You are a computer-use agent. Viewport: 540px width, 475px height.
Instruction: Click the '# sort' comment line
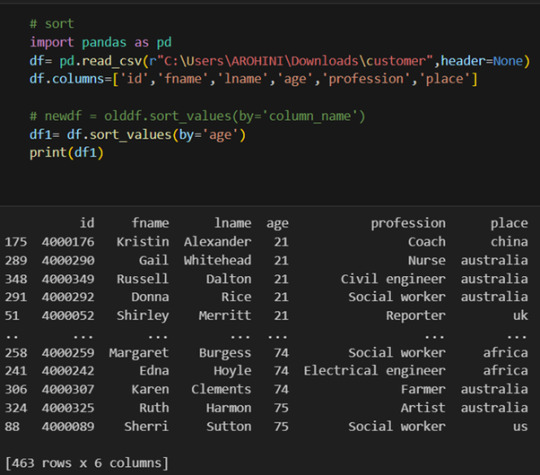coord(52,24)
